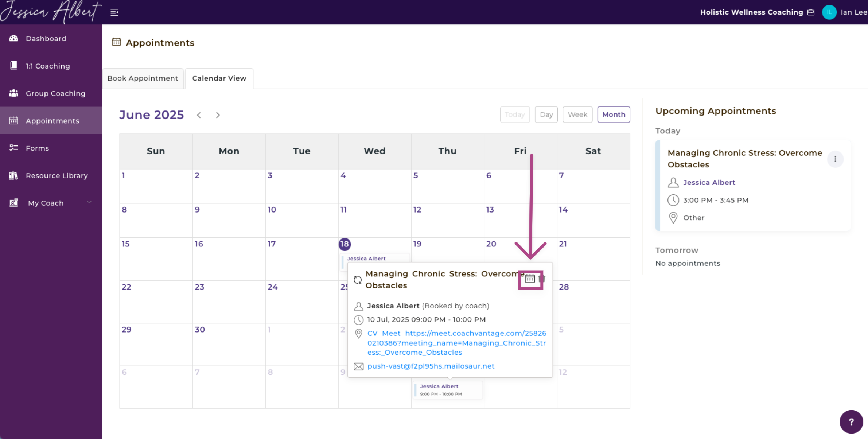Click Holistic Wellness Coaching header text
Viewport: 868px width, 439px height.
751,12
